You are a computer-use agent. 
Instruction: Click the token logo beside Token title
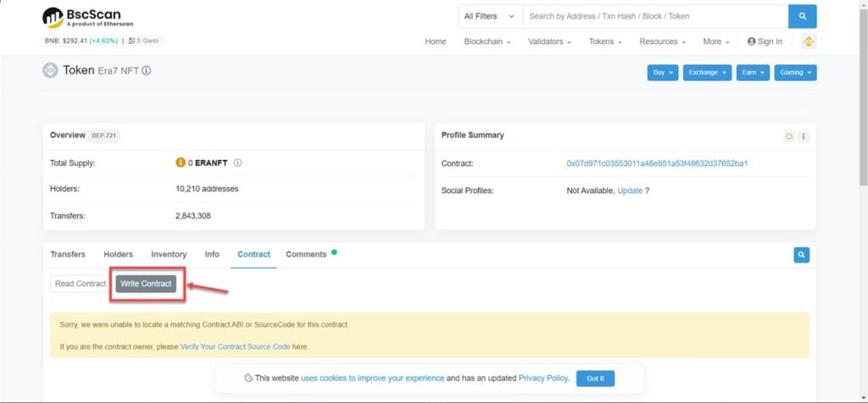pos(50,71)
